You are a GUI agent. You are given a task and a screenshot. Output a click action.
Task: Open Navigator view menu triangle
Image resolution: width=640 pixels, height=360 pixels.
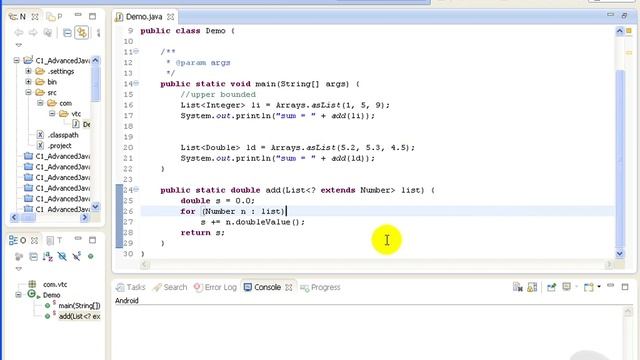[19, 45]
